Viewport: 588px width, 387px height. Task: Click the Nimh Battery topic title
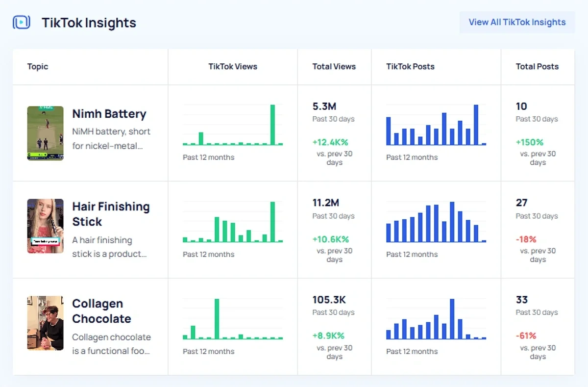109,114
